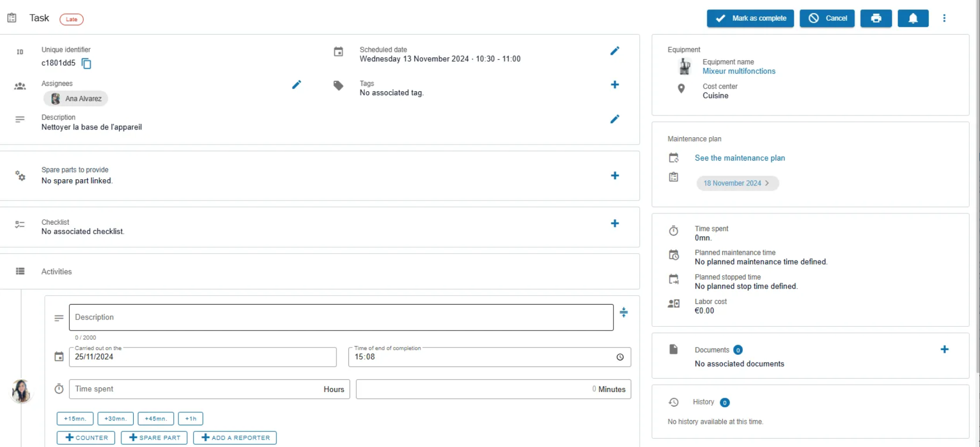Image resolution: width=980 pixels, height=447 pixels.
Task: Mark the task as complete
Action: [x=750, y=18]
